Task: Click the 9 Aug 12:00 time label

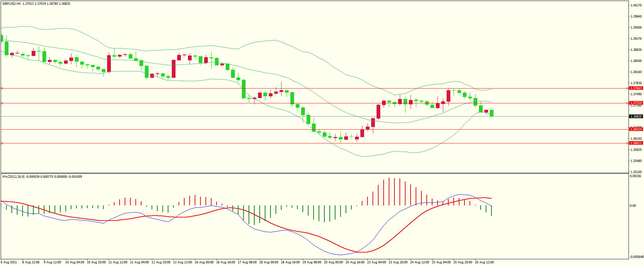Action: (x=52, y=262)
